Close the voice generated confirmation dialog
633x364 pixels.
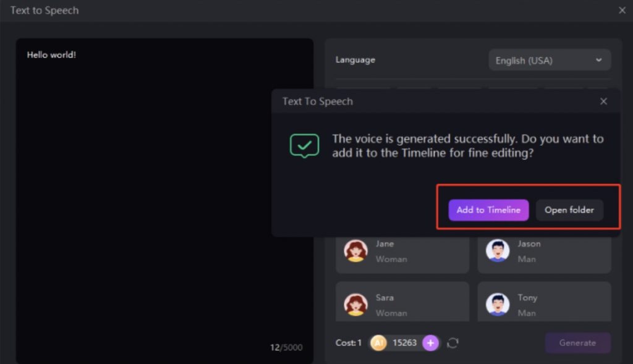pos(604,101)
